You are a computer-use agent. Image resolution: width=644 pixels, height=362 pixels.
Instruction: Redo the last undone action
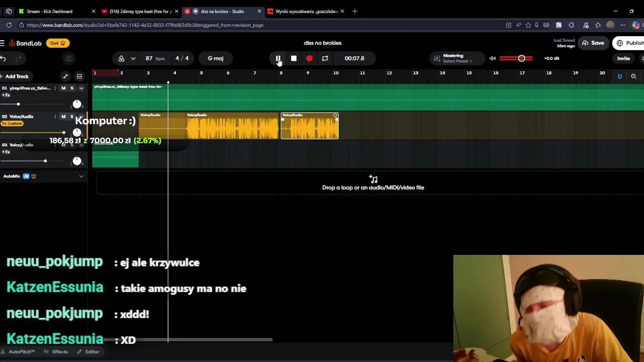18,58
